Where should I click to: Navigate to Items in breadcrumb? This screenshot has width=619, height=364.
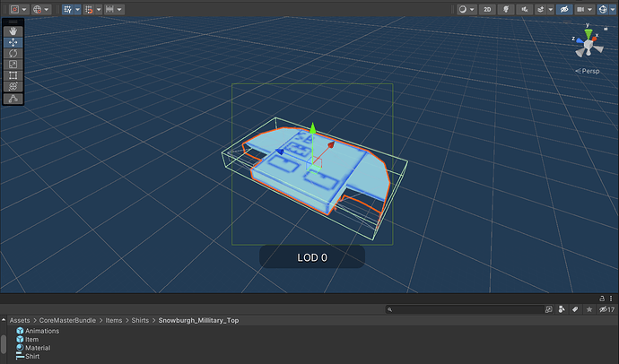pos(114,320)
